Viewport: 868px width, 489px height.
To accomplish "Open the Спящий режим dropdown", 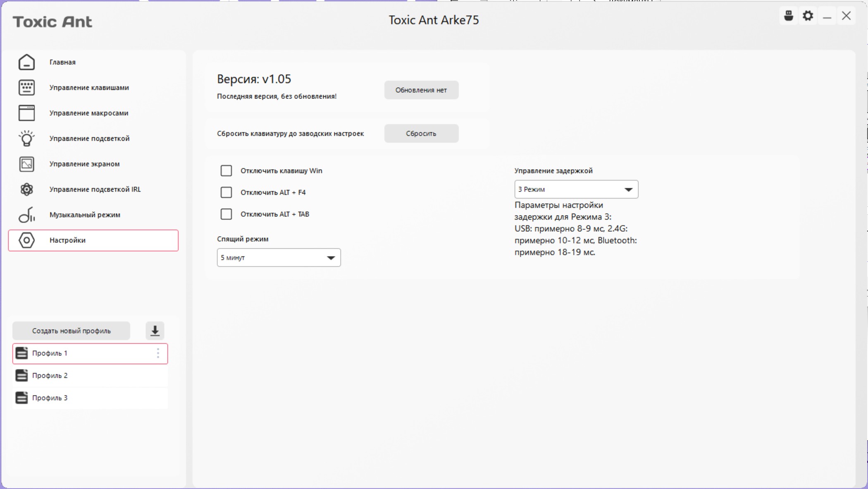I will 279,258.
